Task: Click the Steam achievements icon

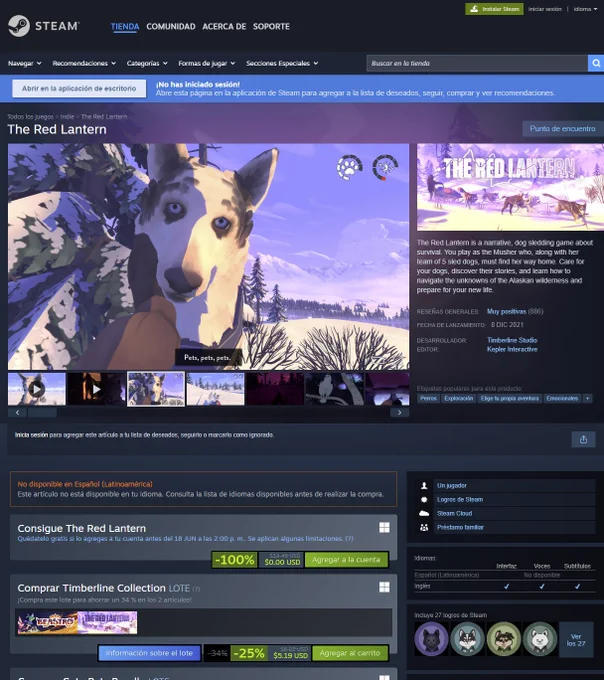Action: click(424, 500)
